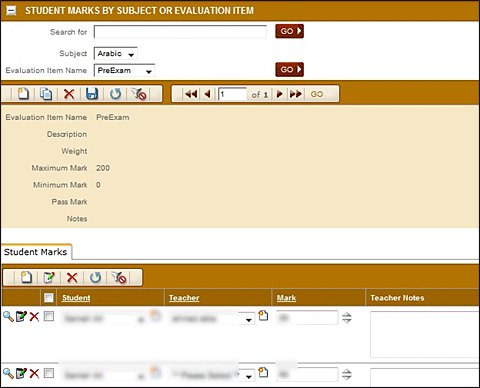Click the copy record icon
480x388 pixels.
coord(46,94)
